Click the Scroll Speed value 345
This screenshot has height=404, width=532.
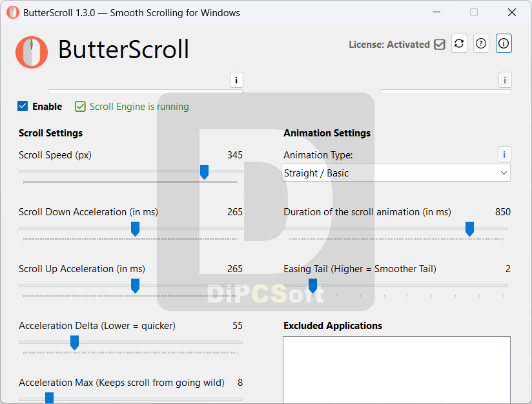pyautogui.click(x=235, y=155)
